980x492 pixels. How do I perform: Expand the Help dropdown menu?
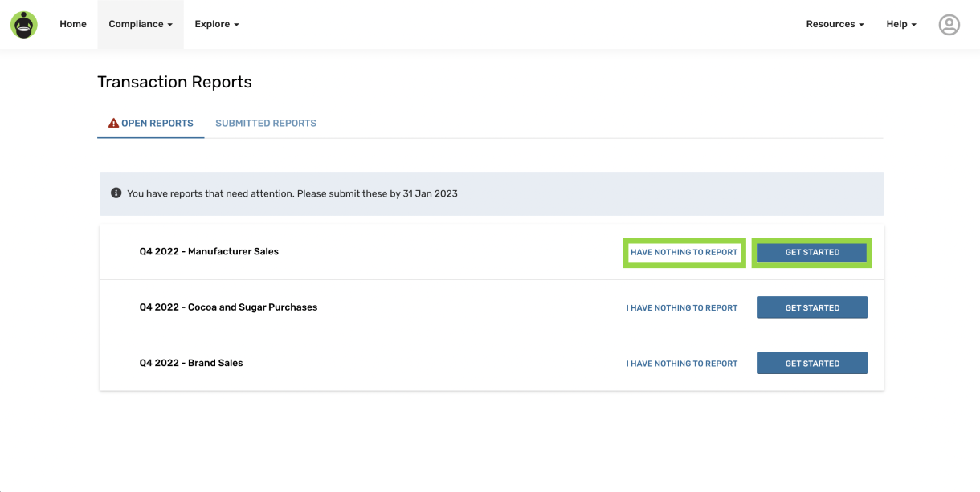(901, 24)
